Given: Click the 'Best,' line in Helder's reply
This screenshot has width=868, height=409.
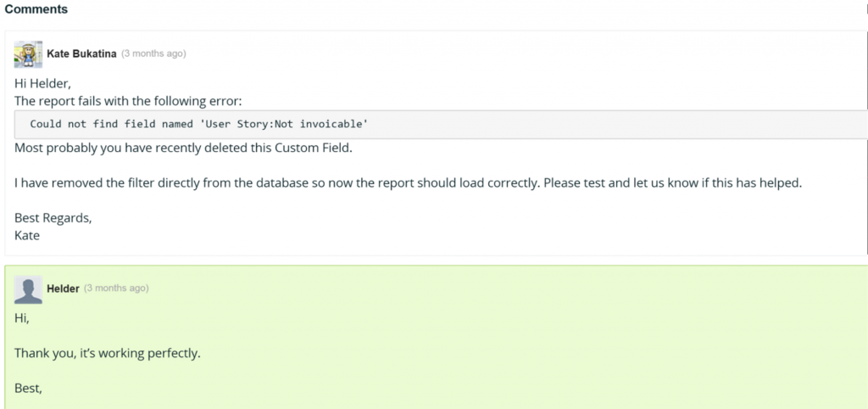Looking at the screenshot, I should pos(28,389).
